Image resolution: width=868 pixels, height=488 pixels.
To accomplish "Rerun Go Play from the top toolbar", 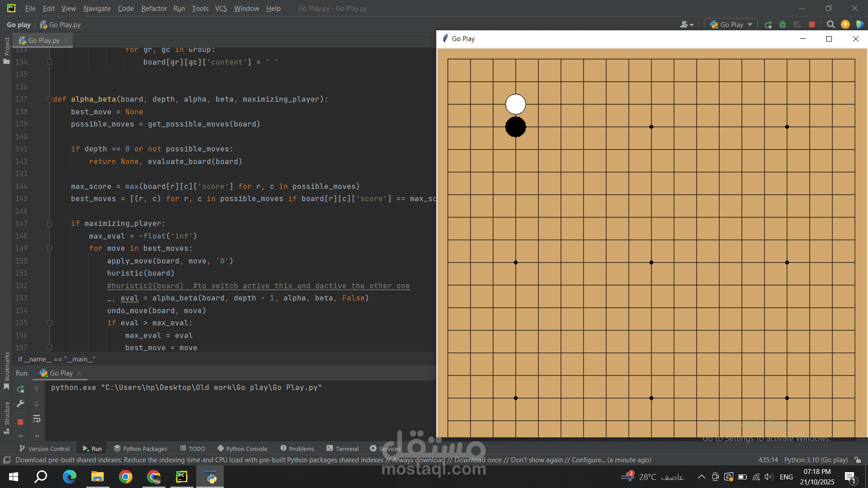I will click(768, 25).
